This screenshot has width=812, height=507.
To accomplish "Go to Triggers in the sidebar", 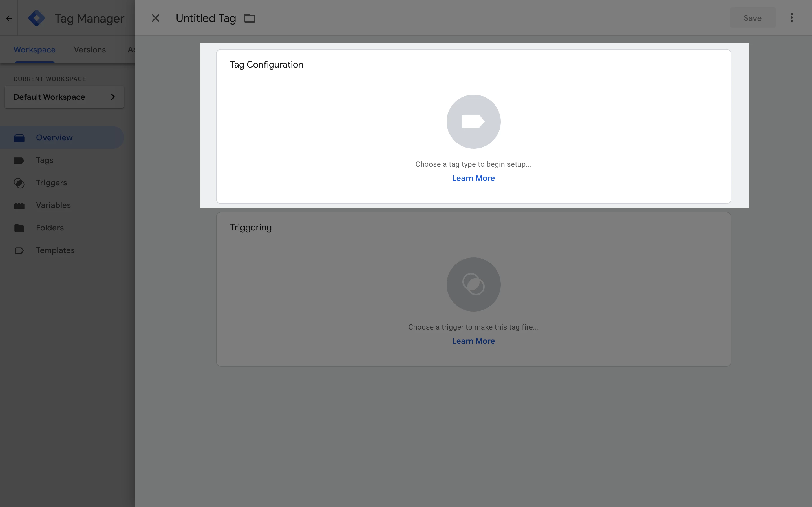I will coord(51,183).
